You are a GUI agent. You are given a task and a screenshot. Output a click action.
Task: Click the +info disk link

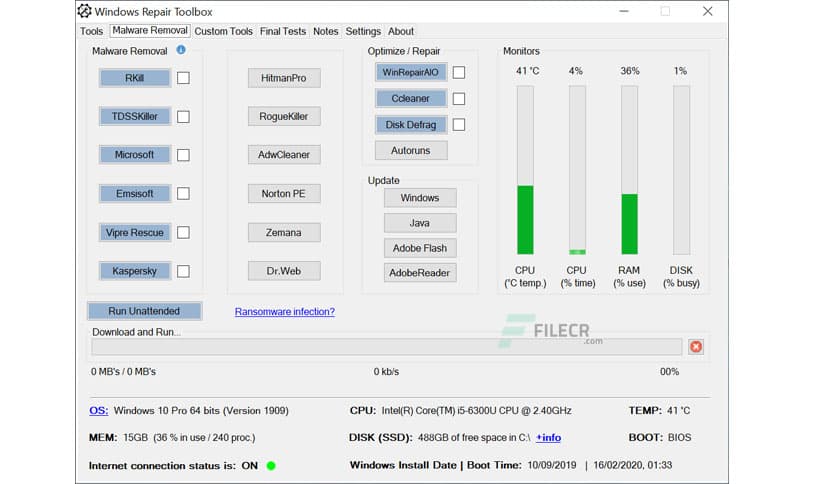[x=549, y=438]
